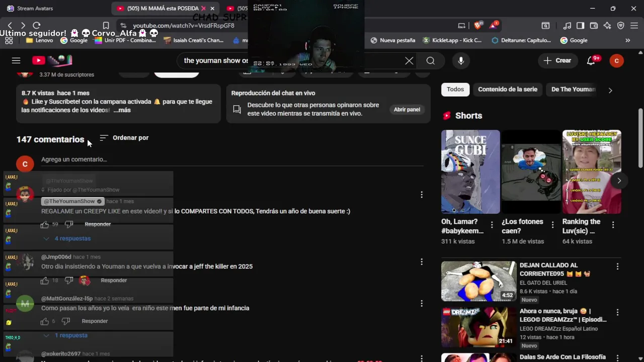The image size is (644, 362).
Task: Open the 'Unir PDF - Combina' bookmark
Action: (126, 40)
